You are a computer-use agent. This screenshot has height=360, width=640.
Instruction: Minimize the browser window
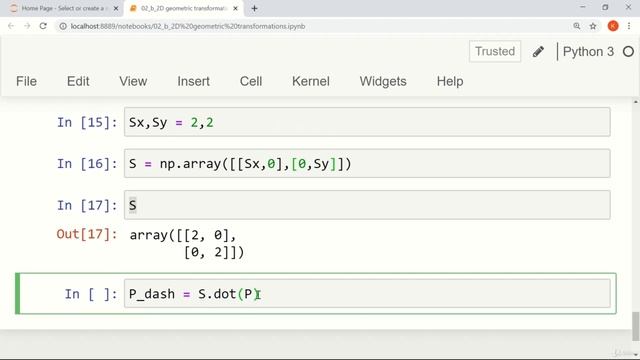coord(582,7)
